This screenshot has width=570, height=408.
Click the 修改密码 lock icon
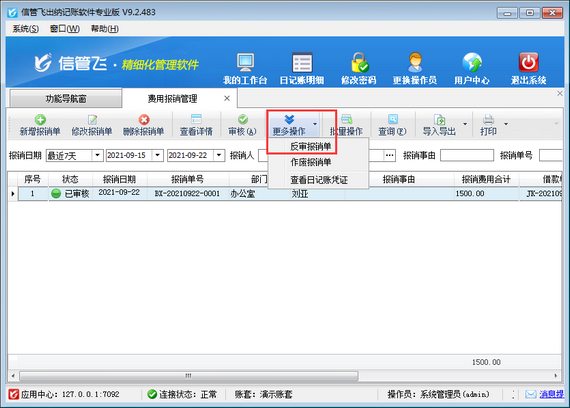point(359,63)
